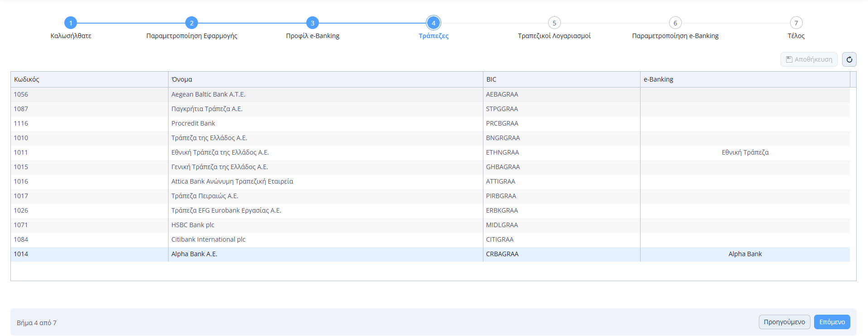Image resolution: width=868 pixels, height=336 pixels.
Task: Select the Procredit Bank row
Action: 193,123
